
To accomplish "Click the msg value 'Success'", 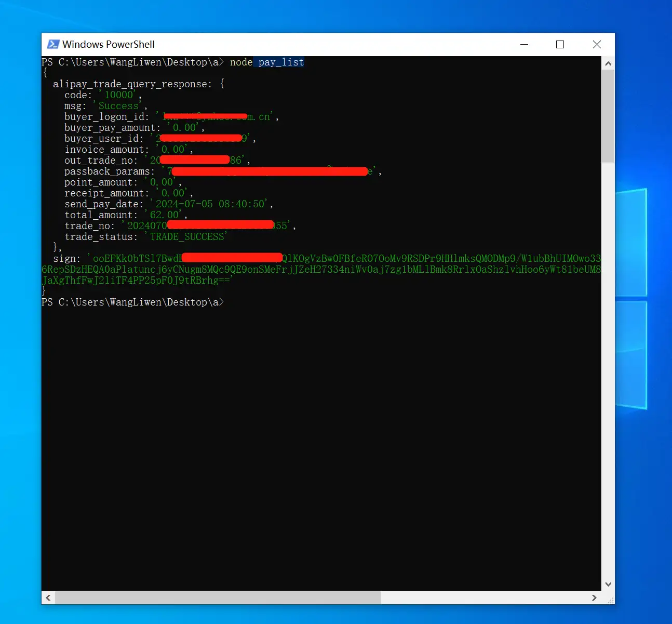I will (119, 105).
